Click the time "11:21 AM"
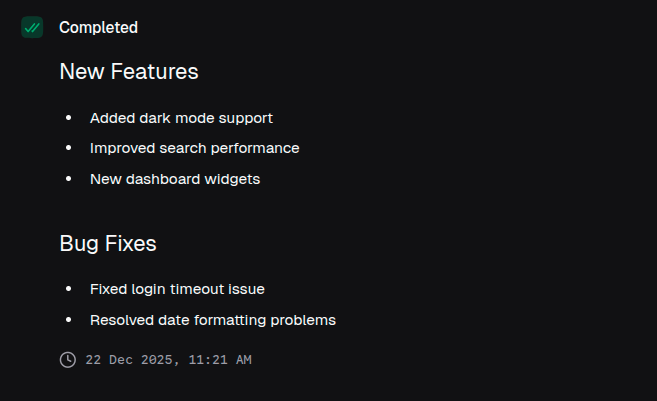This screenshot has width=657, height=401. (216, 359)
